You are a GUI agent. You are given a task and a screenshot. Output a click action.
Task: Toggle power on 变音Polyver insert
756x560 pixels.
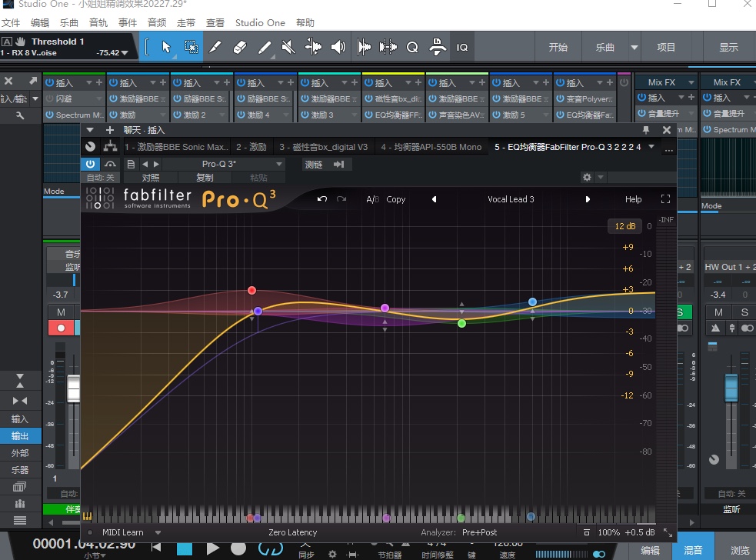click(560, 98)
